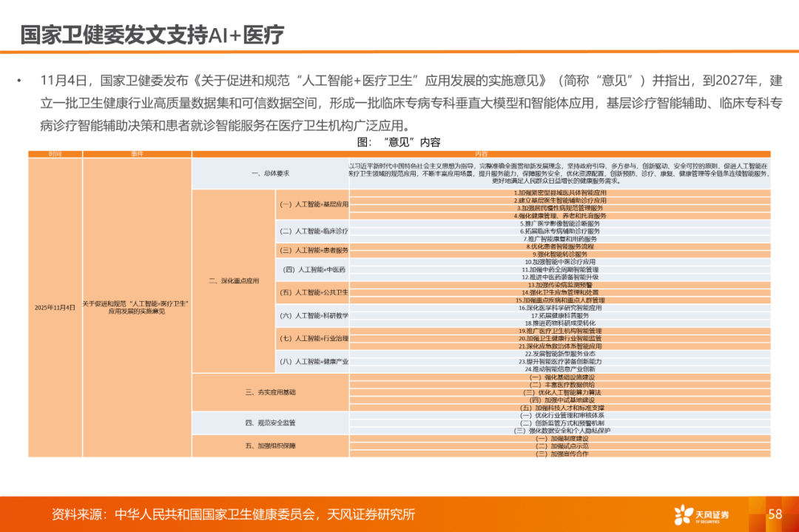The width and height of the screenshot is (799, 532).
Task: Click the cell 关于促进和规范"人工智能+医疗卫生"应用发展的实施意见
Action: tap(137, 307)
